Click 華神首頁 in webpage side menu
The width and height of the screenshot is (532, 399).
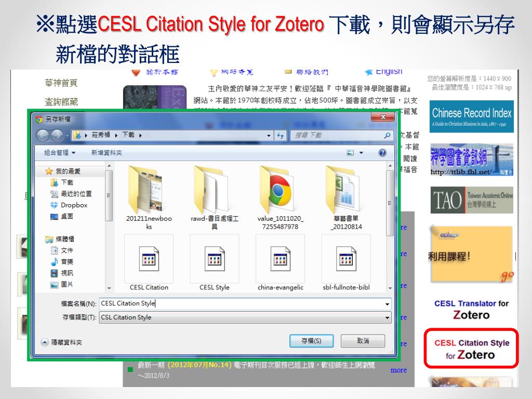tap(61, 83)
